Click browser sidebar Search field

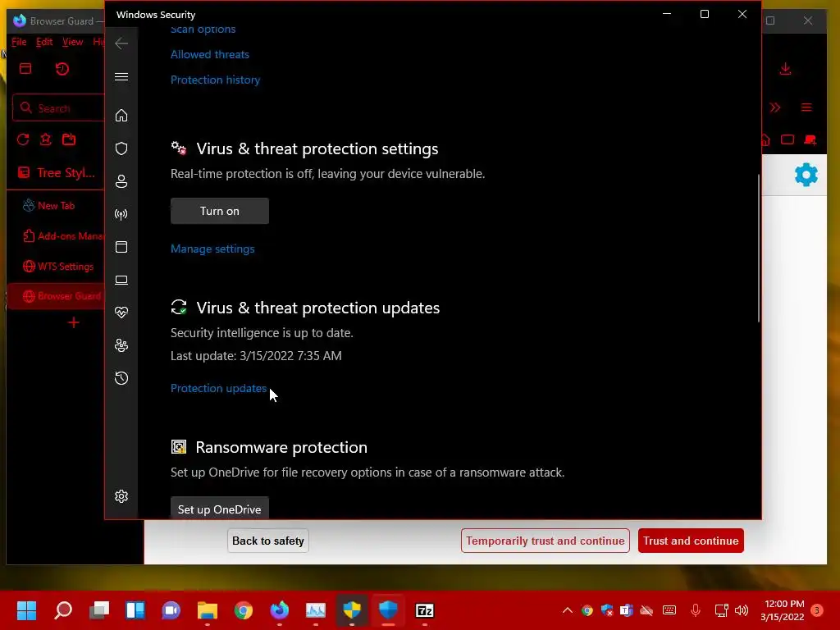(x=59, y=108)
